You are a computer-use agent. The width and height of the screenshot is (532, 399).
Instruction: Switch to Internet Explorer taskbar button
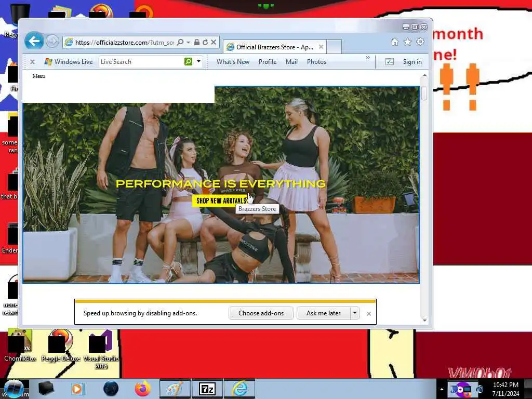(x=240, y=389)
